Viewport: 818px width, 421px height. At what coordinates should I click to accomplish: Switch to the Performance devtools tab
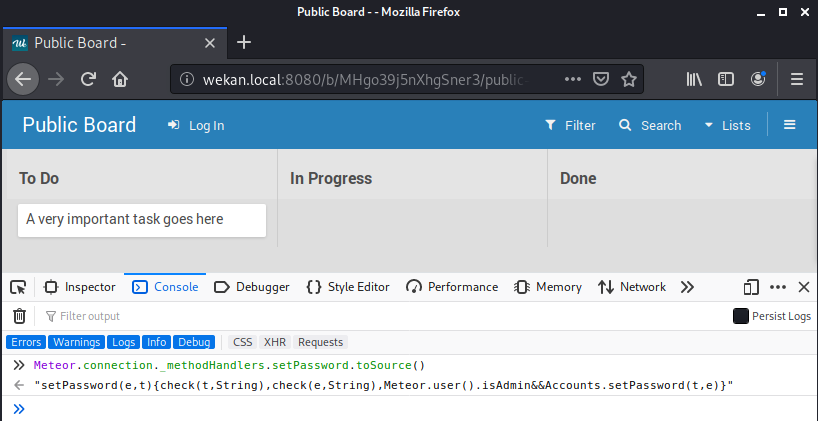tap(452, 287)
